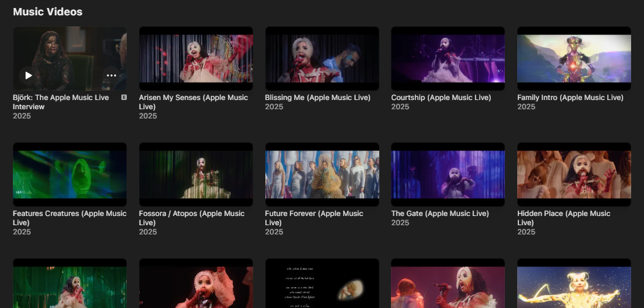Open the Family Intro video thumbnail
This screenshot has width=644, height=308.
(x=574, y=58)
